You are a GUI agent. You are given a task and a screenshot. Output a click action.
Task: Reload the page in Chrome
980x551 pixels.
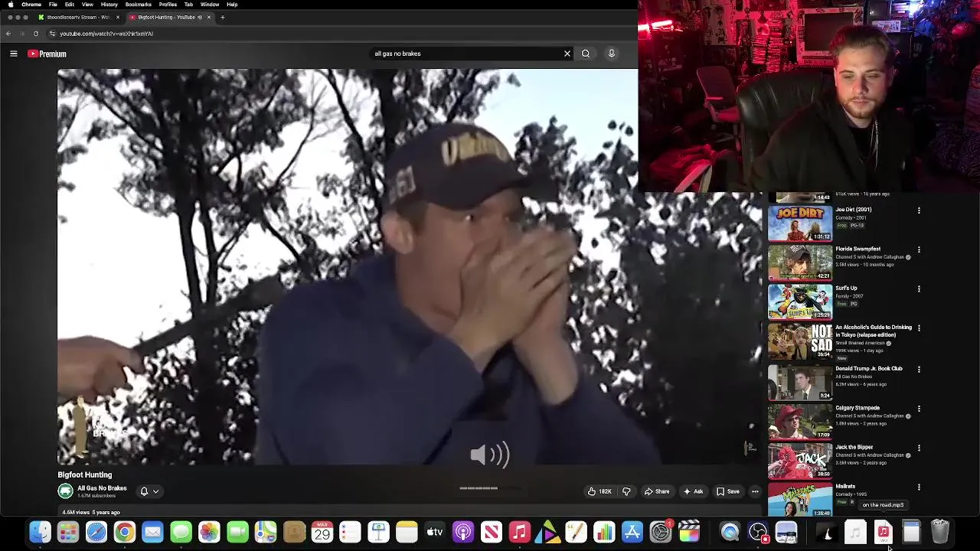pos(35,34)
